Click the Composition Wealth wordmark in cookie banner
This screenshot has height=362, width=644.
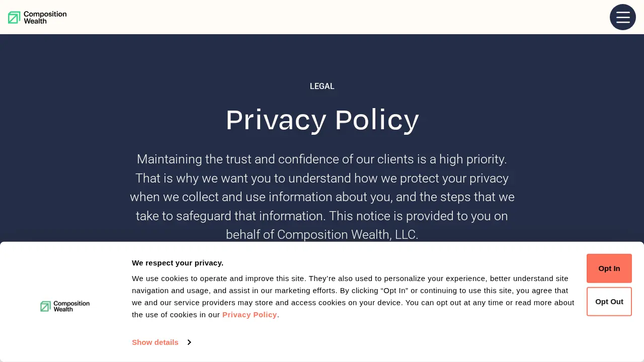tap(71, 306)
